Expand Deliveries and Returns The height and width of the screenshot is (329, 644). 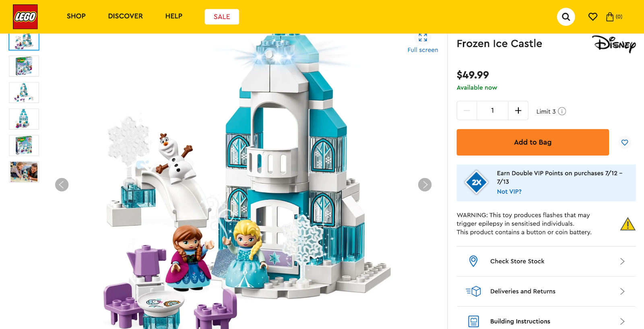(546, 292)
